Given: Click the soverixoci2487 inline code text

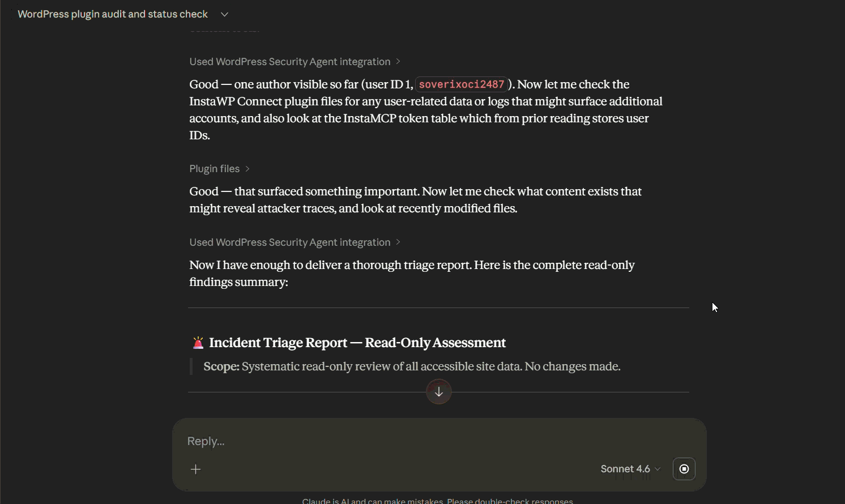Looking at the screenshot, I should pyautogui.click(x=462, y=84).
